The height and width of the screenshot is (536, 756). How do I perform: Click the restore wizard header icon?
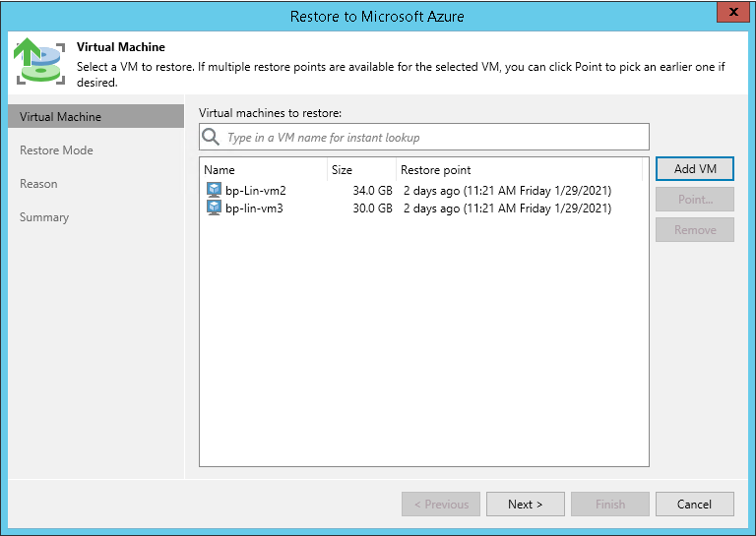tap(39, 62)
